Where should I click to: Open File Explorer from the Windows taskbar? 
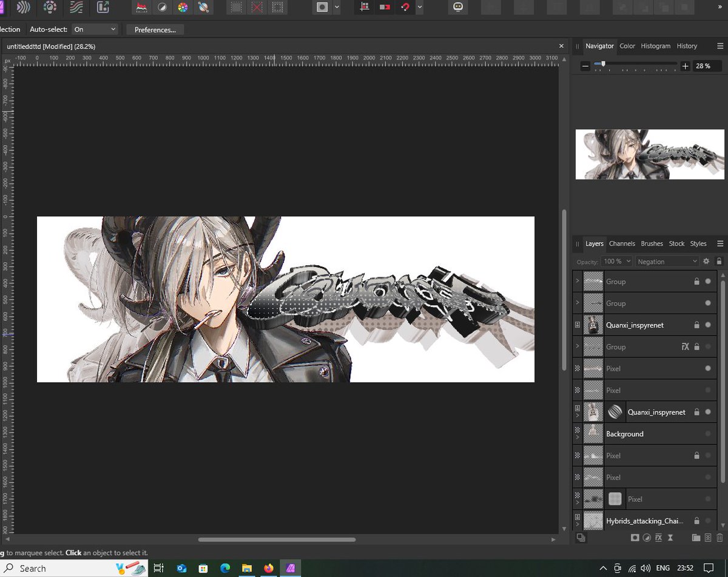[x=247, y=568]
